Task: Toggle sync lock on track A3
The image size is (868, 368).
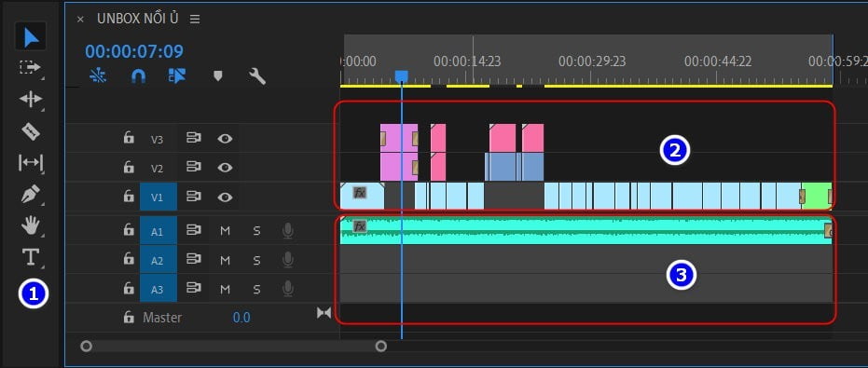Action: click(x=193, y=288)
